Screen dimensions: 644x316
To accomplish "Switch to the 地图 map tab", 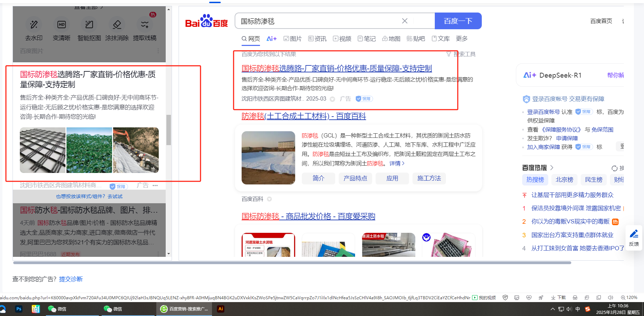I will pos(391,39).
